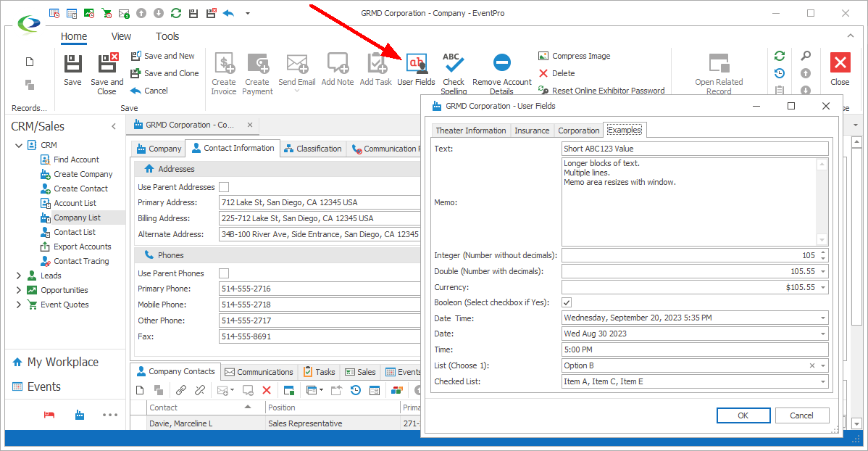The width and height of the screenshot is (868, 451).
Task: Select Create Contact in the tree
Action: pyautogui.click(x=74, y=189)
